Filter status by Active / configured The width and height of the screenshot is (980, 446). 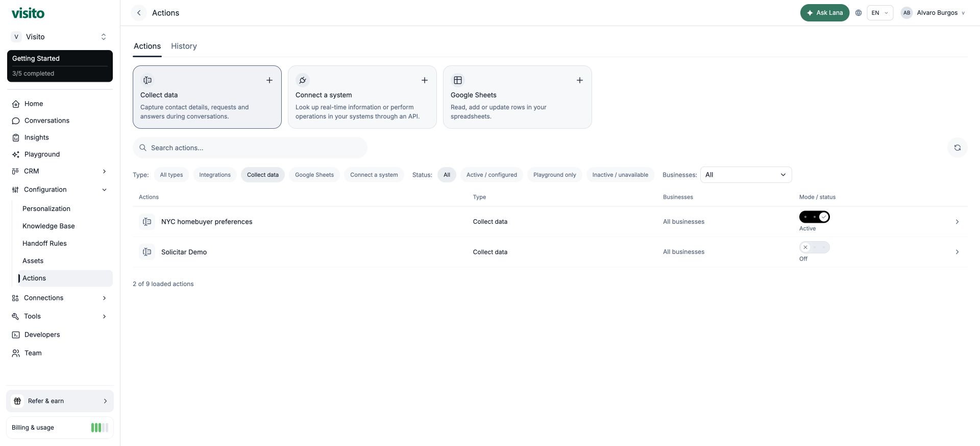[x=492, y=175]
